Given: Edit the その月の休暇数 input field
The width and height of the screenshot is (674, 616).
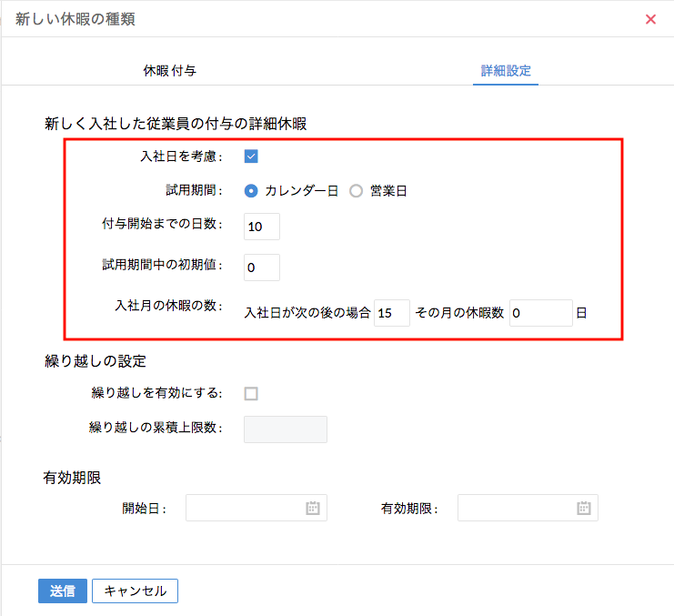Looking at the screenshot, I should tap(540, 313).
